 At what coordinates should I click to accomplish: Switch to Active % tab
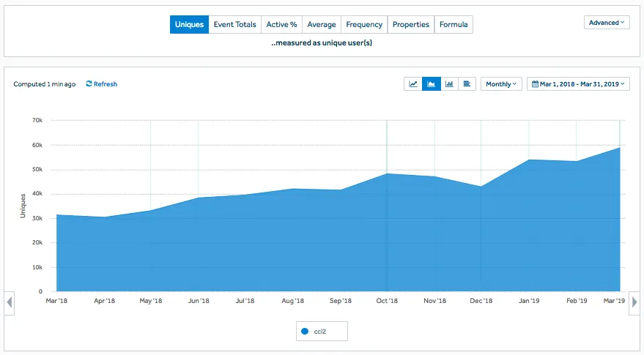tap(282, 24)
